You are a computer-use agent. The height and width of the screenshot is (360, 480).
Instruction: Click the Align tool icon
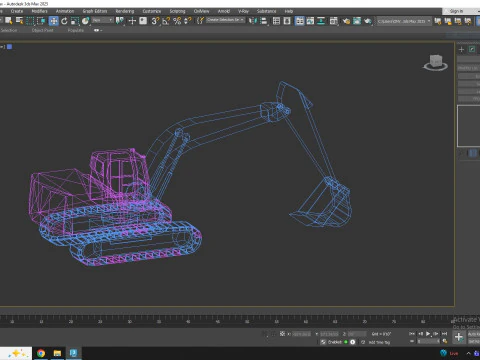[x=263, y=21]
